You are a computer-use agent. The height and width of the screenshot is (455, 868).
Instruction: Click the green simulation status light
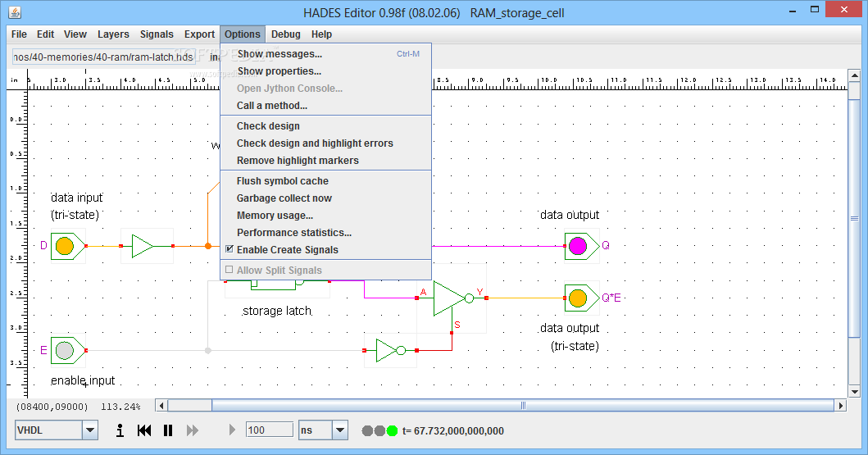click(392, 430)
